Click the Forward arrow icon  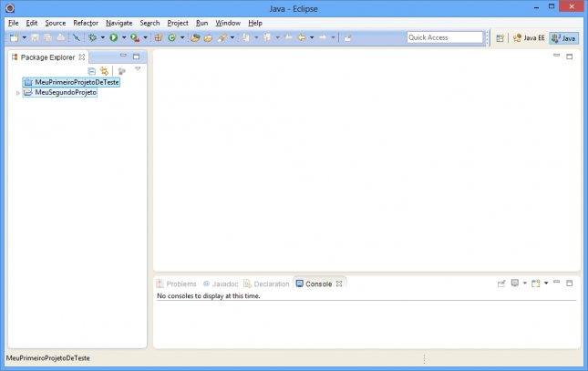[x=323, y=37]
